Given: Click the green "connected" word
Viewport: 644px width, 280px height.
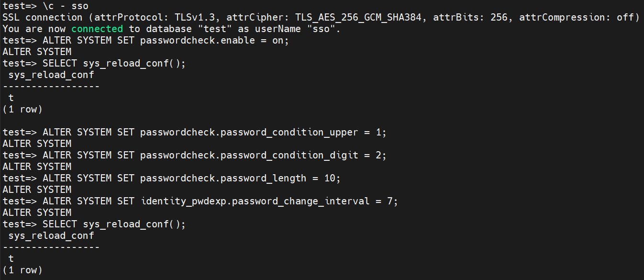Looking at the screenshot, I should click(x=97, y=29).
